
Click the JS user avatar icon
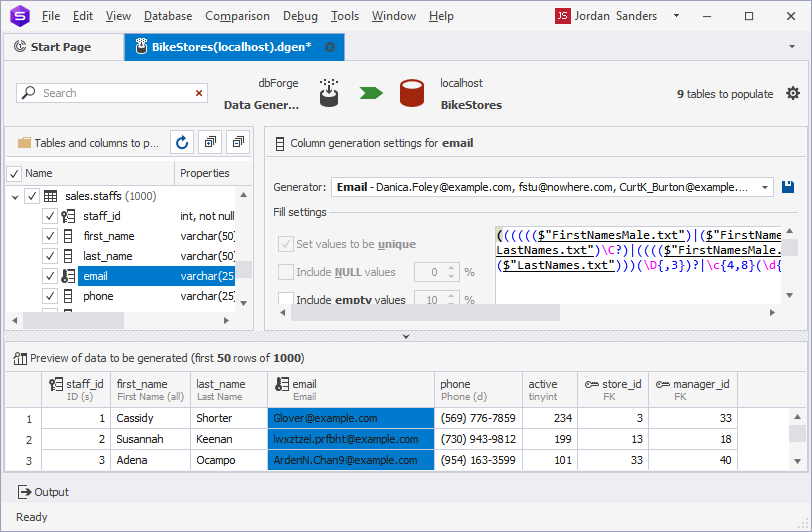click(562, 16)
